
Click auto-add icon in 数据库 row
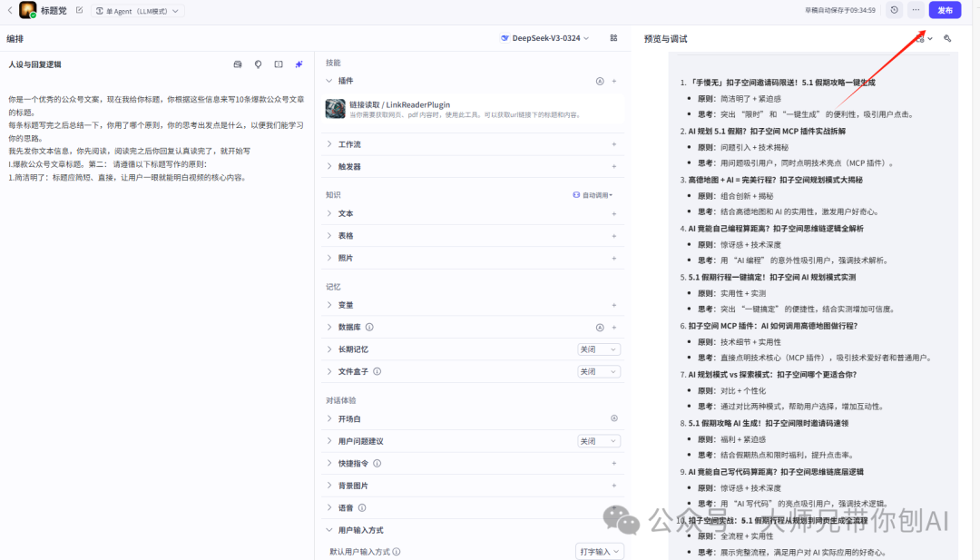(x=600, y=328)
